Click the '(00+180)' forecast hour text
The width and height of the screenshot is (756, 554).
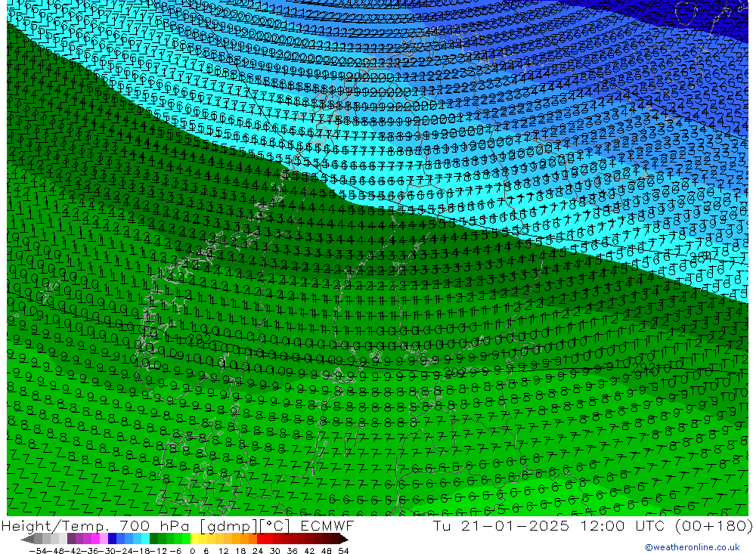tap(714, 525)
